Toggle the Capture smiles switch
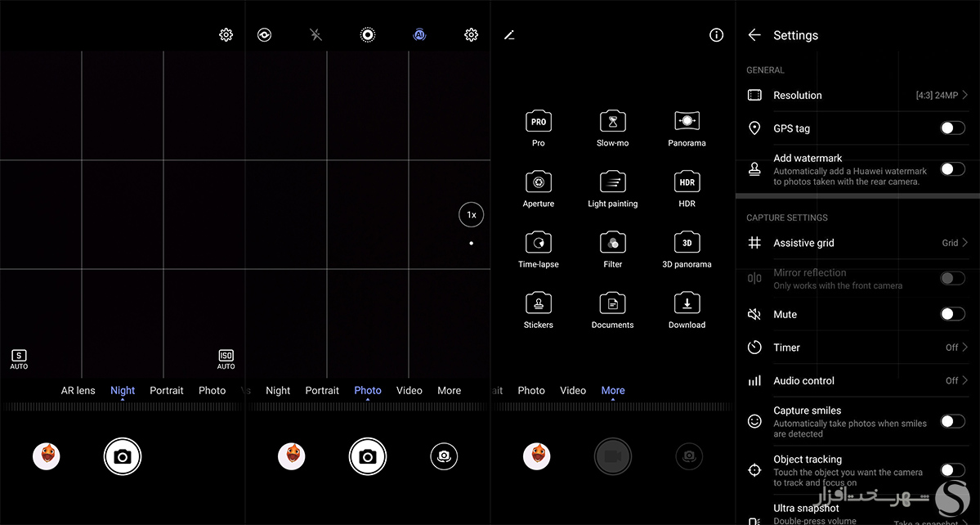The image size is (980, 525). (951, 421)
